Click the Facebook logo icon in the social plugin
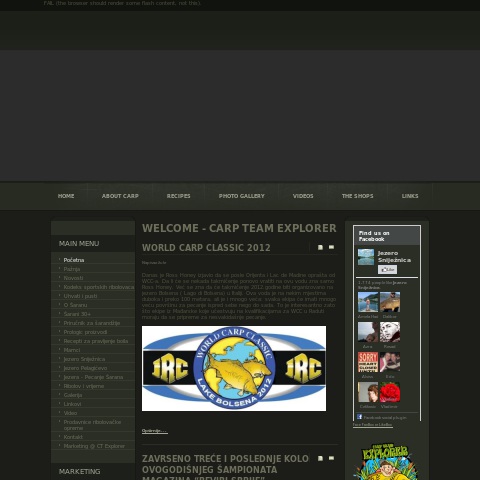The width and height of the screenshot is (480, 480). [359, 417]
